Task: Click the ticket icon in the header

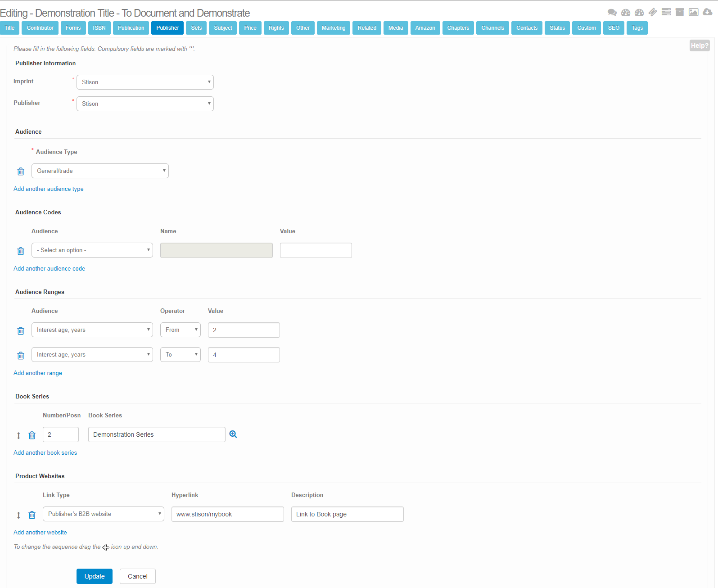Action: click(x=653, y=12)
